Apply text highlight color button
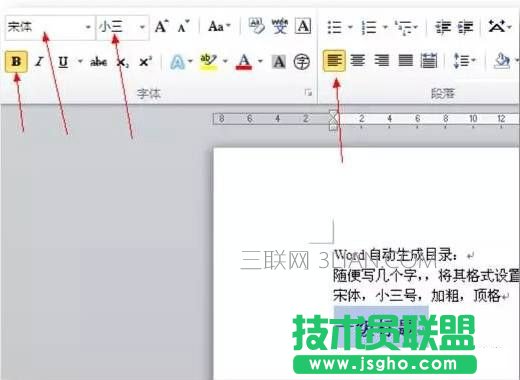 (208, 62)
